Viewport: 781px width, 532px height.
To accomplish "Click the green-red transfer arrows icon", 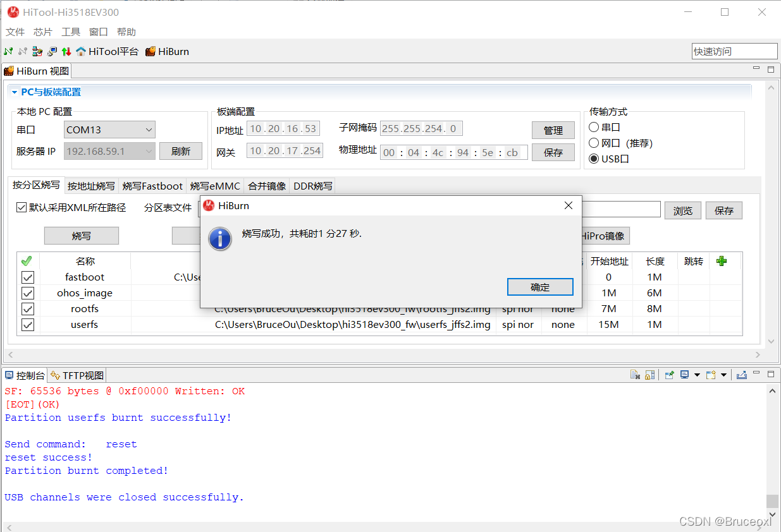I will click(66, 51).
